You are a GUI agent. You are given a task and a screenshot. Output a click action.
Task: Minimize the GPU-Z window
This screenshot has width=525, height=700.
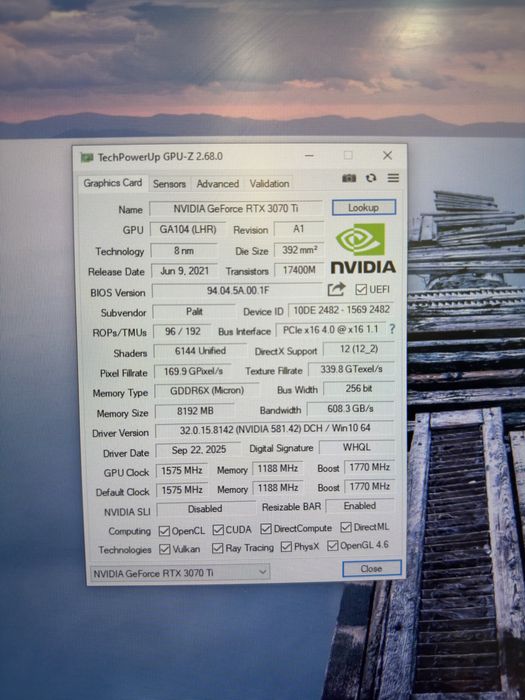309,156
